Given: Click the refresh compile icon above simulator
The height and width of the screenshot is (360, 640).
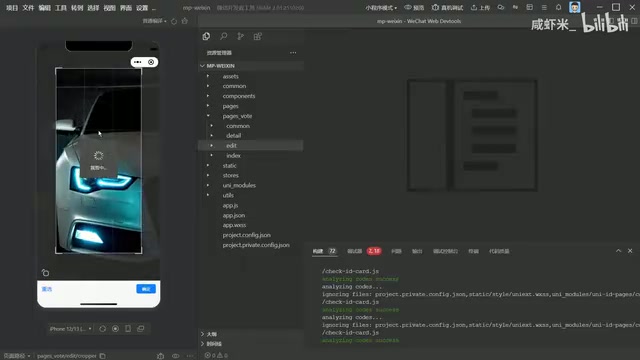Looking at the screenshot, I should (x=174, y=21).
